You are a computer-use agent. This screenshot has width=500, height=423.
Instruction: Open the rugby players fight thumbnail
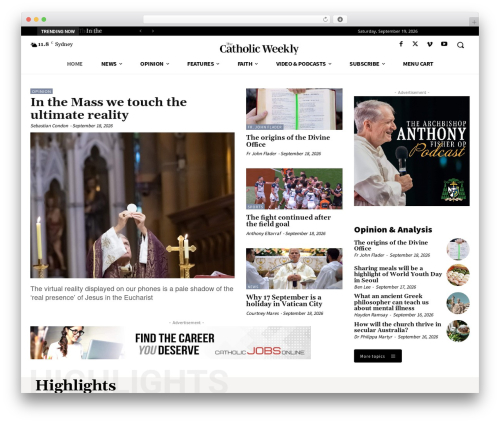click(x=294, y=189)
